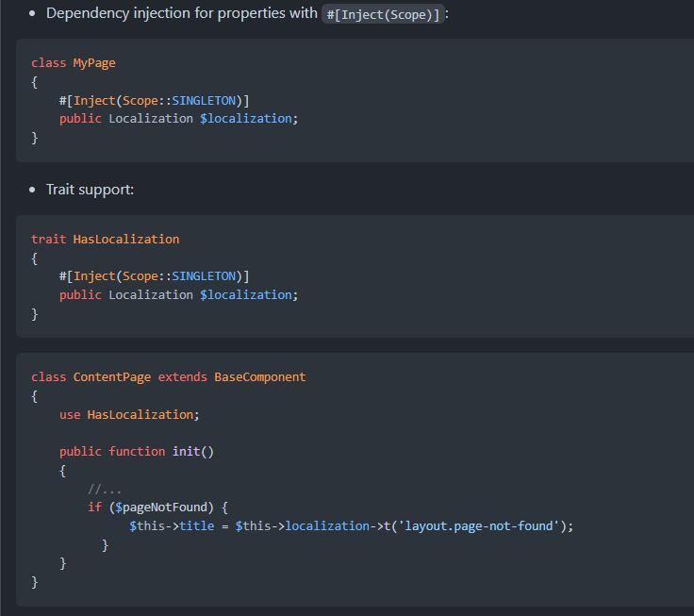Click the '//...' comment line
The width and height of the screenshot is (694, 616).
105,490
